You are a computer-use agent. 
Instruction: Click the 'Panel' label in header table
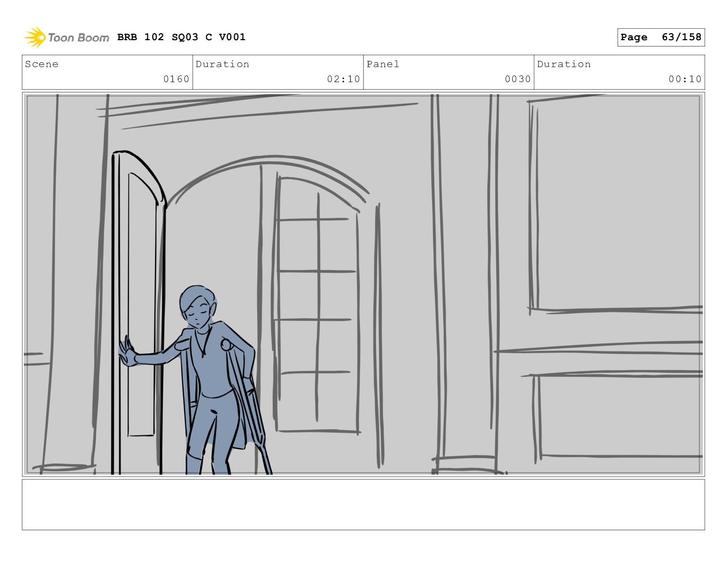383,64
